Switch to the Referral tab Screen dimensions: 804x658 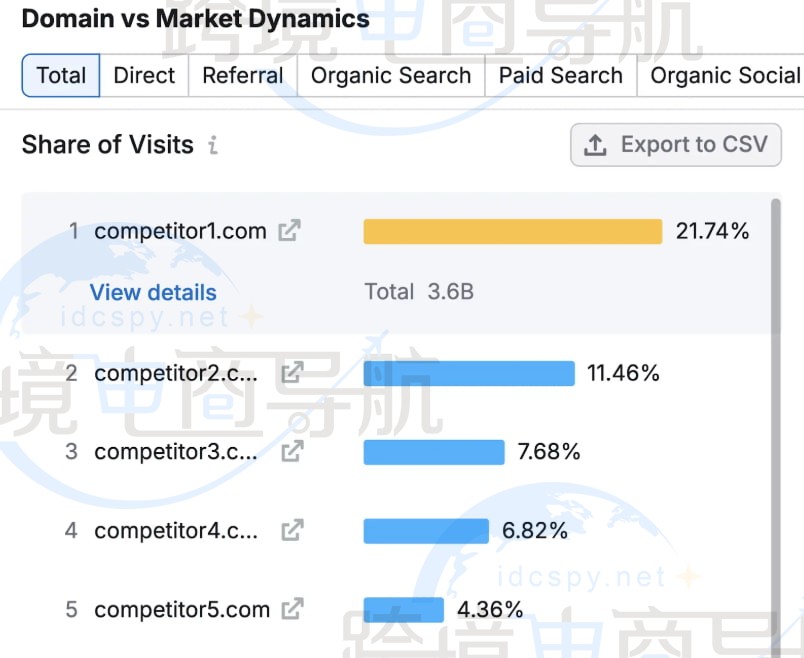point(241,75)
